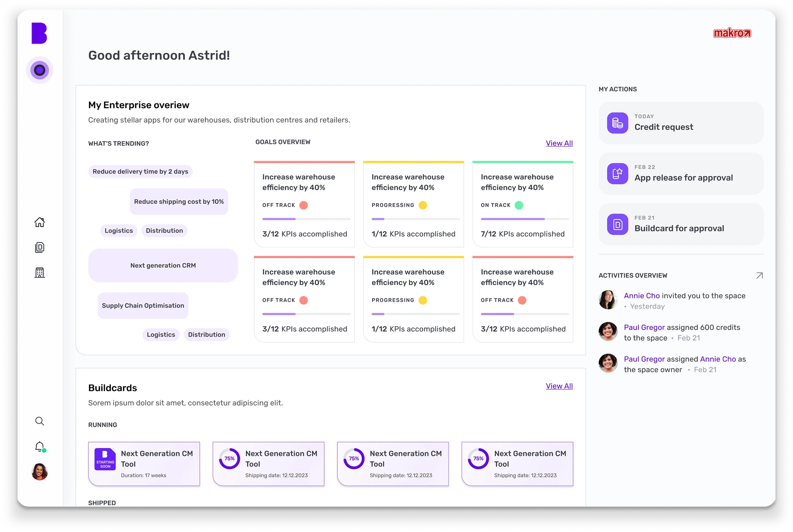Viewport: 793px width, 532px height.
Task: Select the 'Supply Chain Optimisation' trending tag
Action: pos(143,306)
